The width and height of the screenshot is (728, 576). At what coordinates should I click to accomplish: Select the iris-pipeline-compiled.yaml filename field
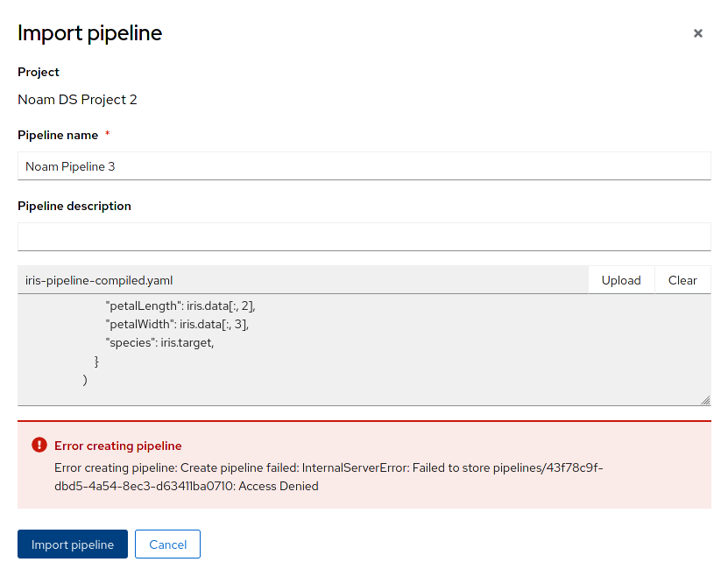pyautogui.click(x=302, y=280)
